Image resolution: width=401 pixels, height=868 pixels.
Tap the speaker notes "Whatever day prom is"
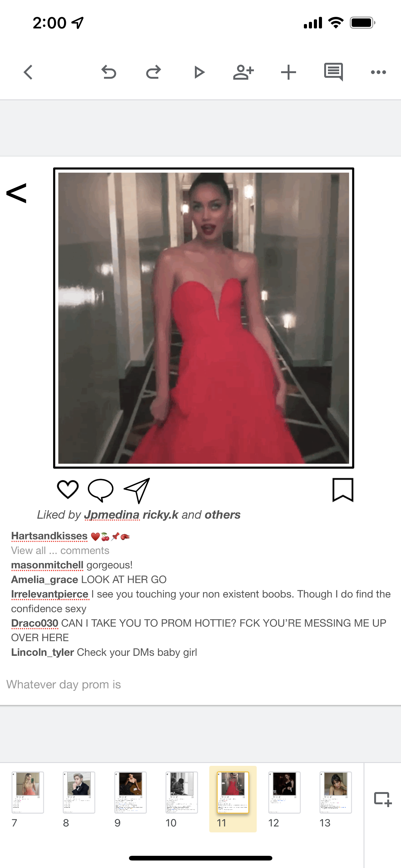point(64,684)
